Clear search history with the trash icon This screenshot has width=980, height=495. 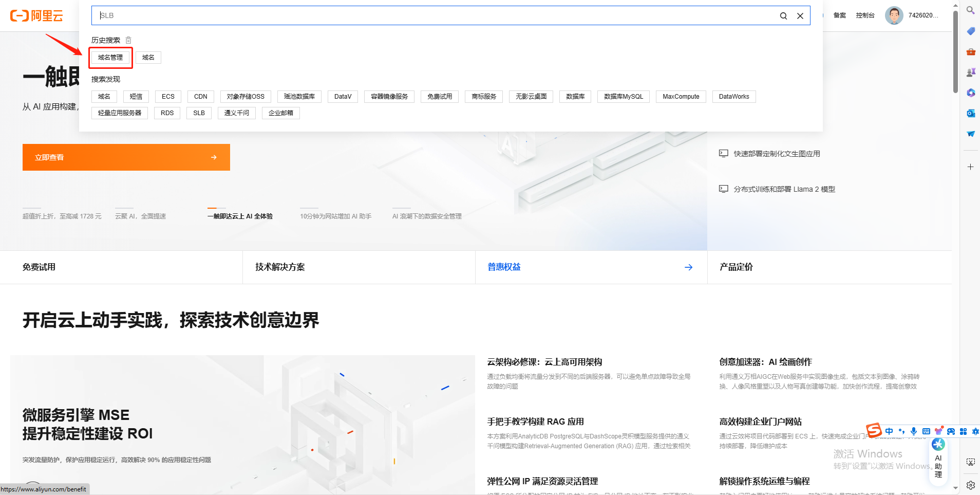(128, 40)
